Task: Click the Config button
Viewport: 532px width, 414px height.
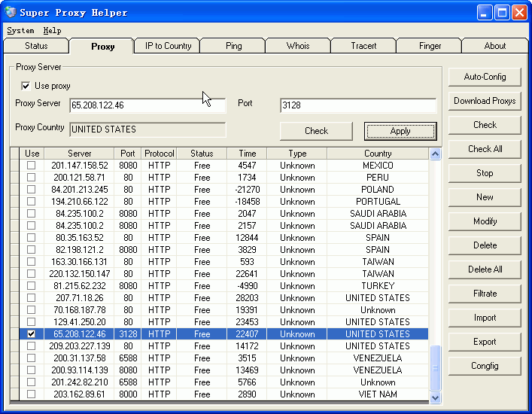Action: tap(485, 366)
